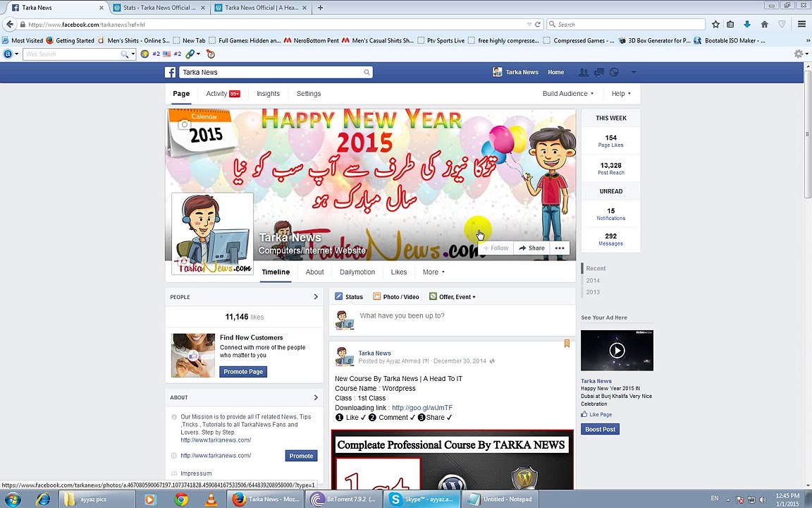
Task: Click the Firefox Search field
Action: tap(626, 25)
